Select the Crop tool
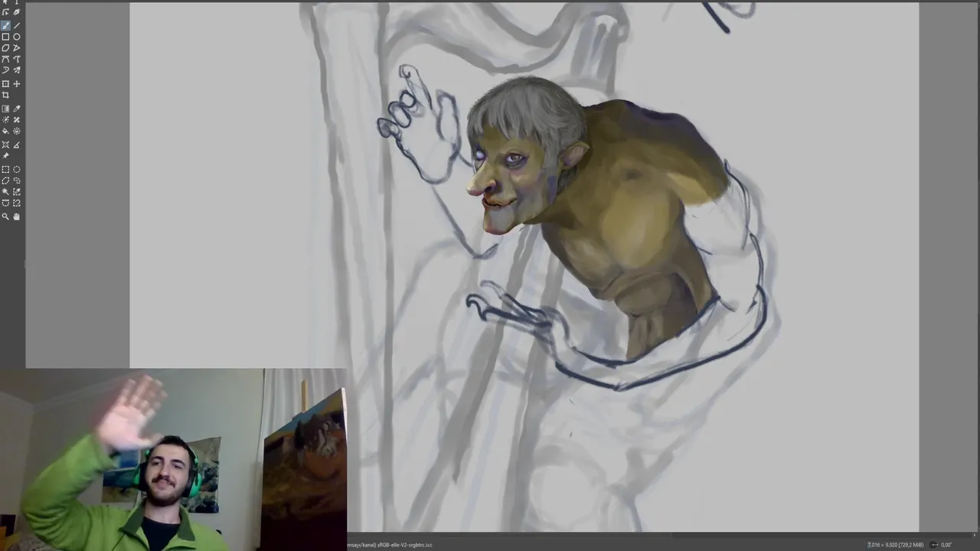The width and height of the screenshot is (980, 551). tap(5, 95)
